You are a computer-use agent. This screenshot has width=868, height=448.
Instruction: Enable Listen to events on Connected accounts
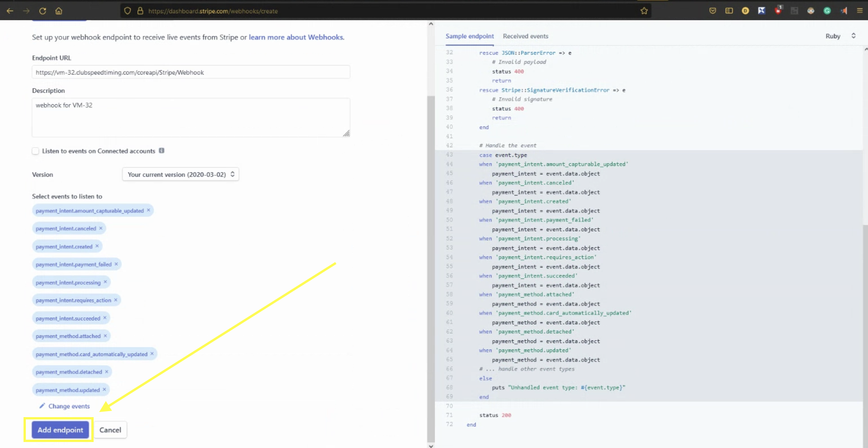tap(36, 151)
